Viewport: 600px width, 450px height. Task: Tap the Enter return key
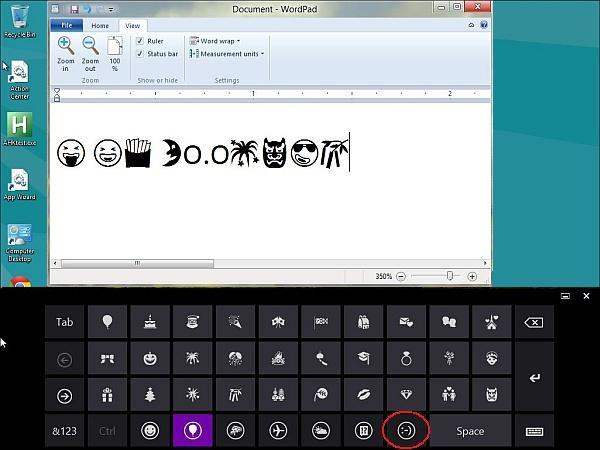534,377
